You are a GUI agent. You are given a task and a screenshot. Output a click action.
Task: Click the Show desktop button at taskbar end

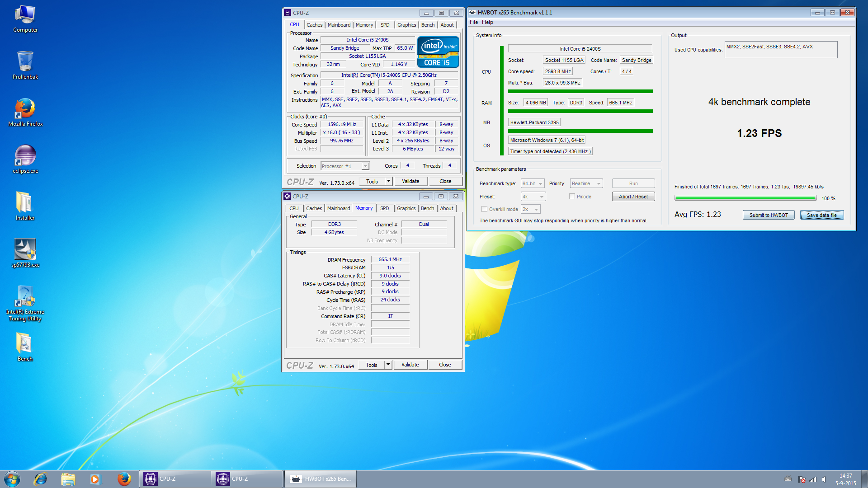865,479
